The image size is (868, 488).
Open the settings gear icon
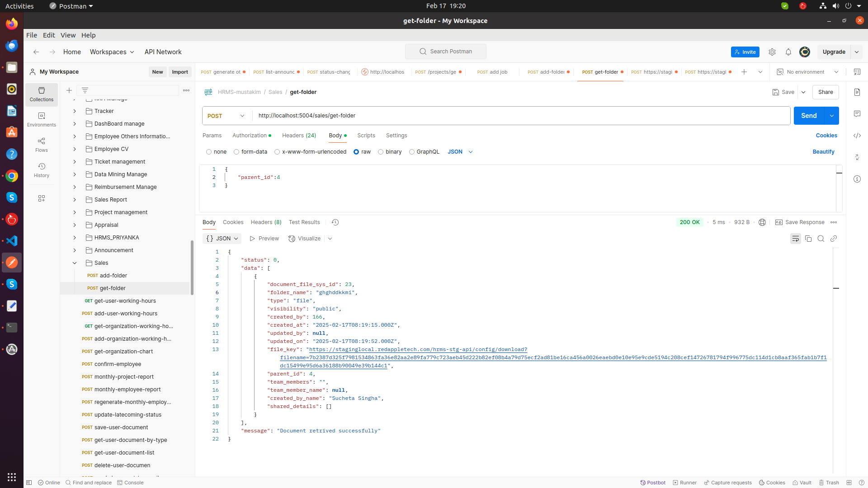point(772,52)
